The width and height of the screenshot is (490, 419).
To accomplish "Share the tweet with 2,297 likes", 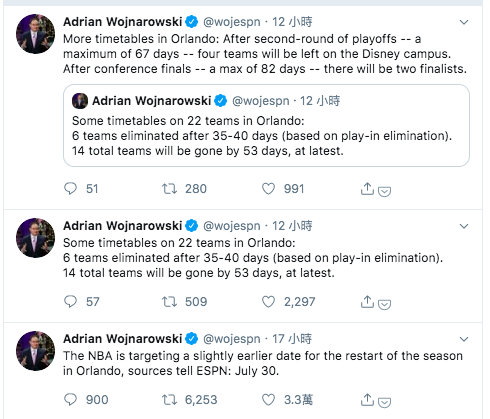I will [x=367, y=301].
